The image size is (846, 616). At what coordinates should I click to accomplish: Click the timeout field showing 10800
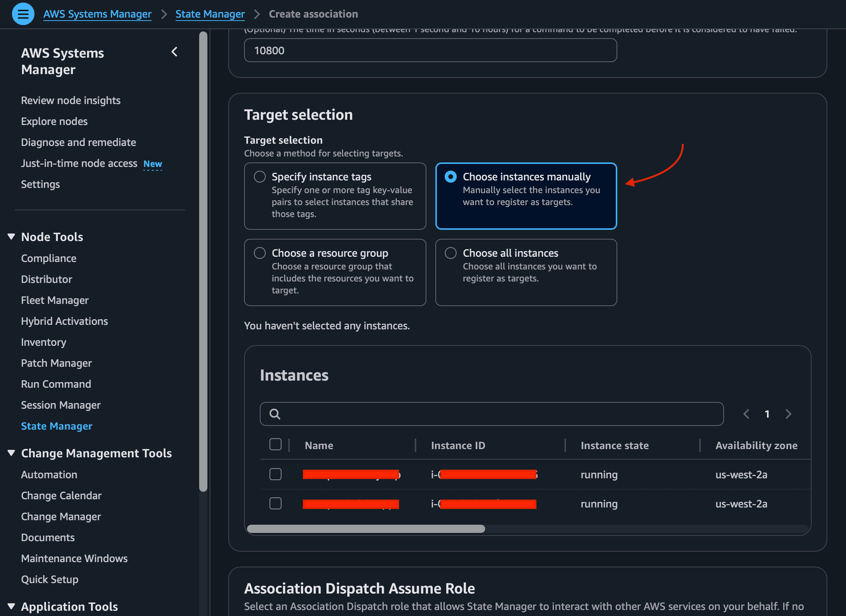point(430,50)
